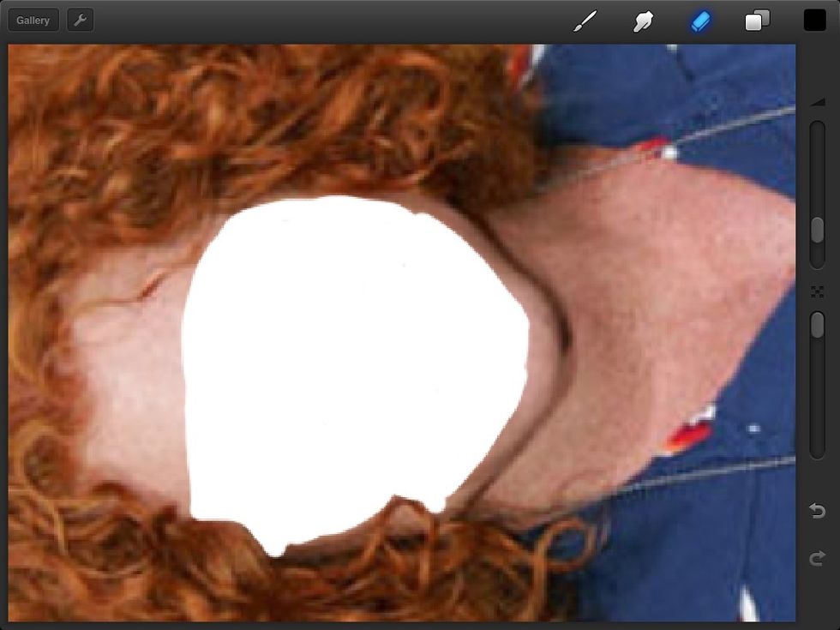Click the brush opacity slider handle
The width and height of the screenshot is (840, 630).
(x=817, y=325)
